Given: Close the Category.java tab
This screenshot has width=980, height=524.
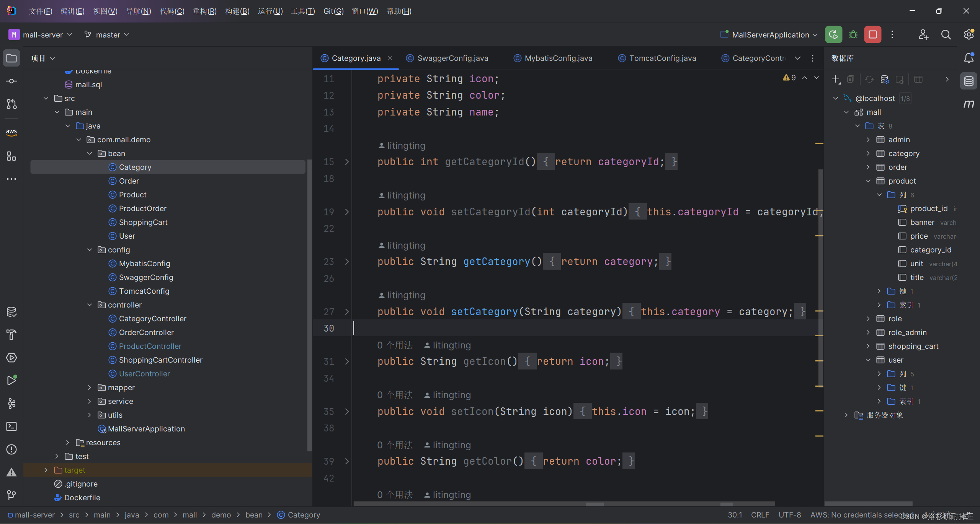Looking at the screenshot, I should coord(390,58).
